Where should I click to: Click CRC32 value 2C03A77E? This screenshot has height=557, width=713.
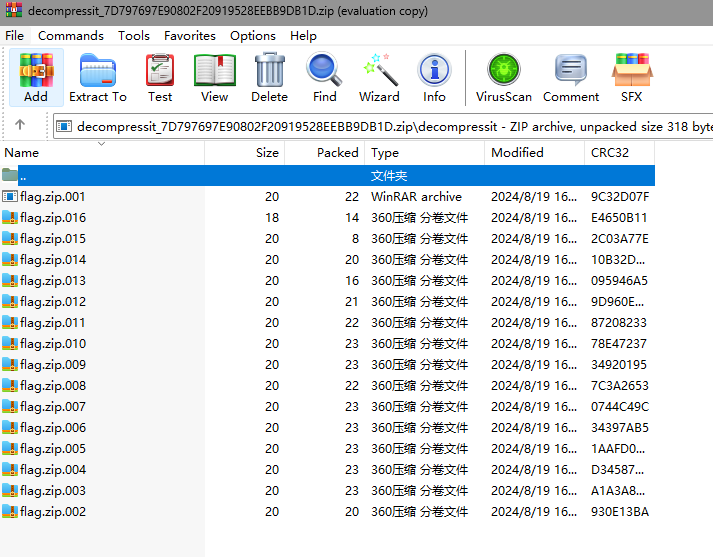pos(620,238)
